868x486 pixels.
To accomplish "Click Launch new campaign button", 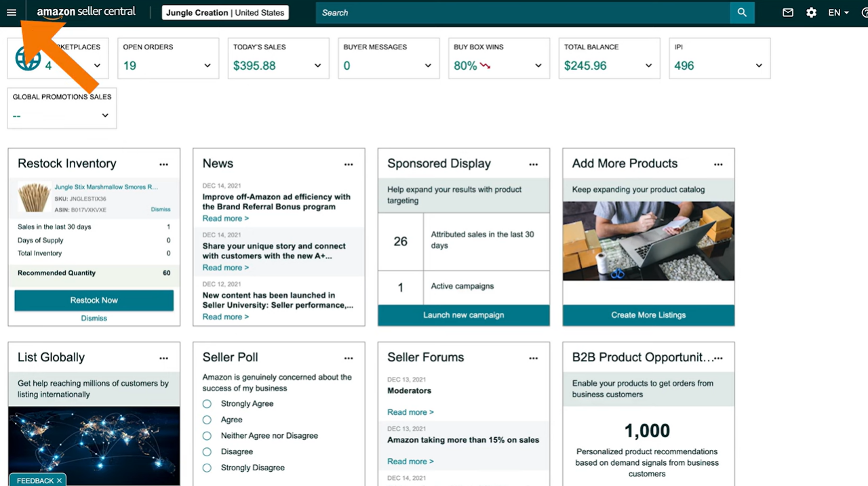I will (464, 315).
